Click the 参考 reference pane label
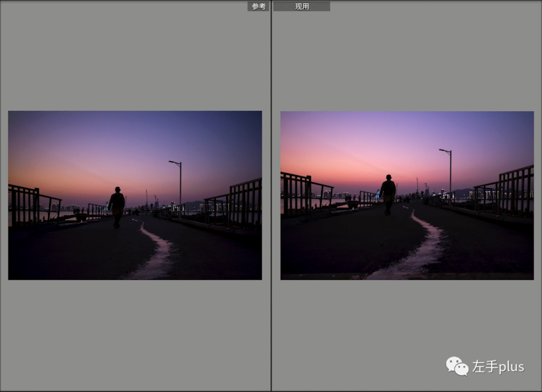542x392 pixels. point(258,6)
